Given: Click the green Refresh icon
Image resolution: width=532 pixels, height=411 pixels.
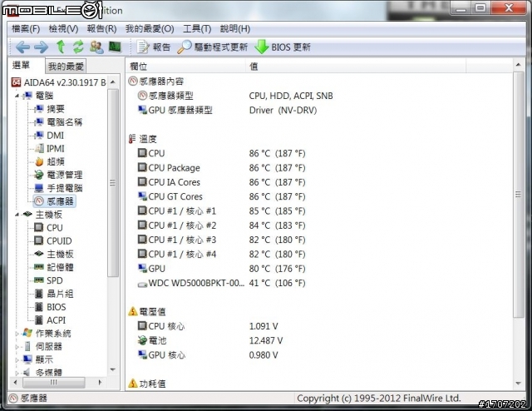Looking at the screenshot, I should pyautogui.click(x=78, y=47).
